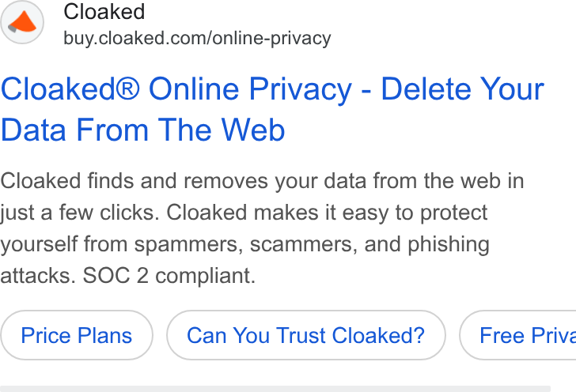This screenshot has width=576, height=392.
Task: Click 'online-privacy' path in the displayed URL
Action: coord(272,40)
